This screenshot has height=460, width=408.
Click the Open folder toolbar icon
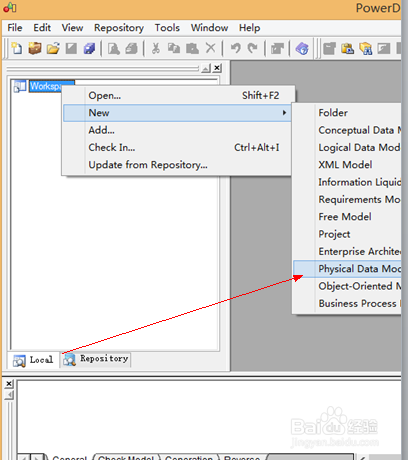click(x=53, y=48)
